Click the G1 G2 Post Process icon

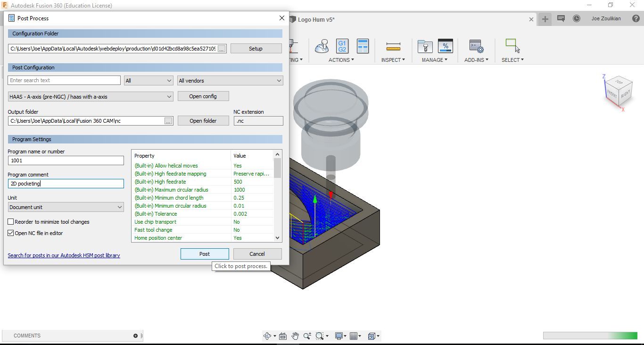click(342, 46)
